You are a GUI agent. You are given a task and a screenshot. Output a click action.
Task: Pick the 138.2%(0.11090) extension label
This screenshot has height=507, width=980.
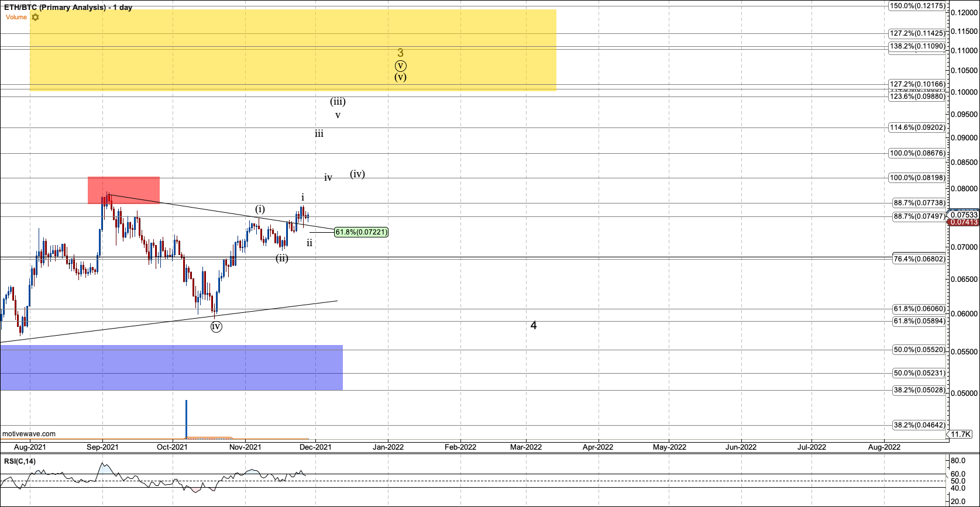click(x=917, y=46)
